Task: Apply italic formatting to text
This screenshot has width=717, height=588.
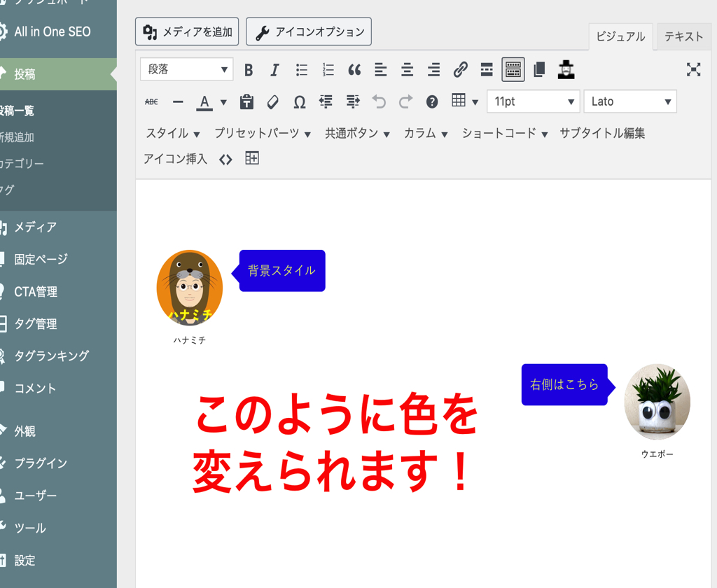Action: [x=274, y=69]
